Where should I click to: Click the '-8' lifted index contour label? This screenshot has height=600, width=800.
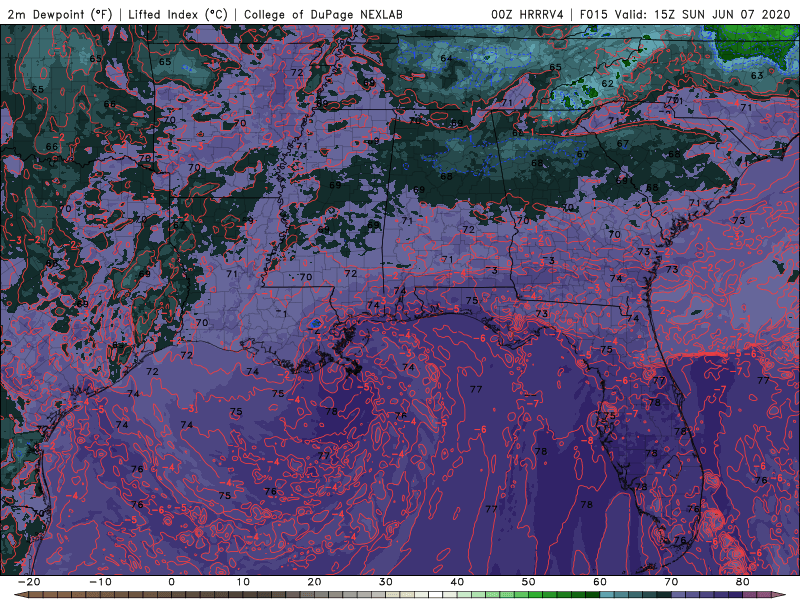coord(588,440)
